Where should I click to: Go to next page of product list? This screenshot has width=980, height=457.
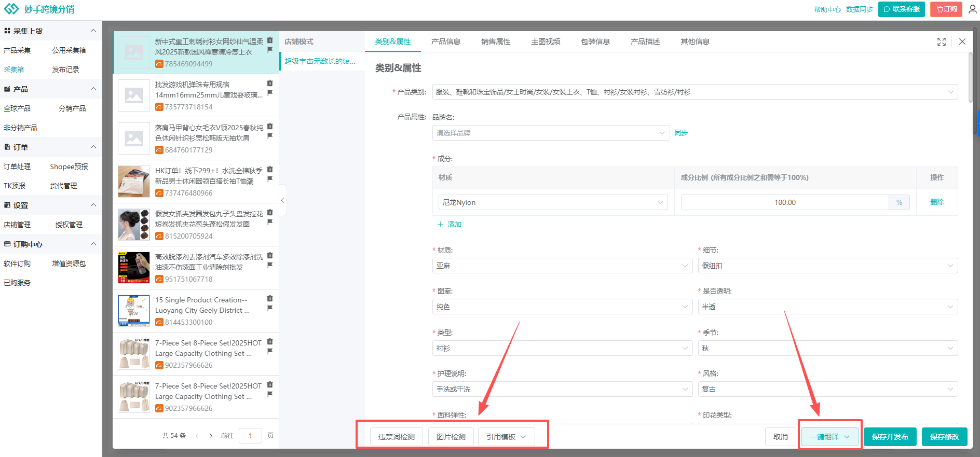coord(211,436)
